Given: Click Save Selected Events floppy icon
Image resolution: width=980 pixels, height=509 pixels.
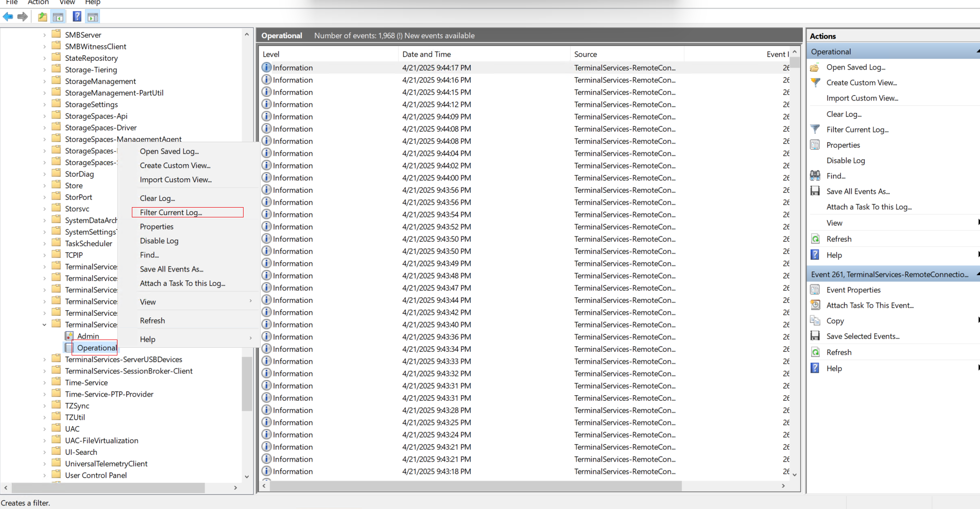Looking at the screenshot, I should [815, 336].
